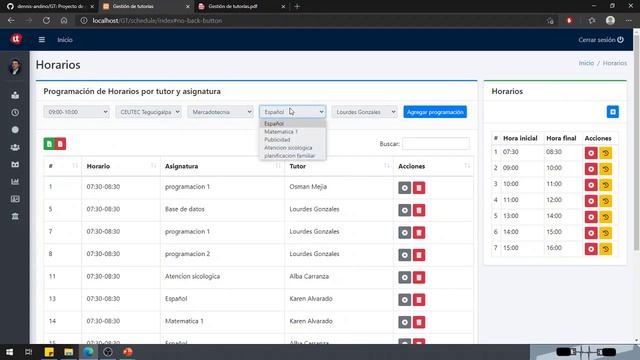This screenshot has width=640, height=360.
Task: Open the time slot 09:00-10:00 dropdown
Action: point(76,112)
